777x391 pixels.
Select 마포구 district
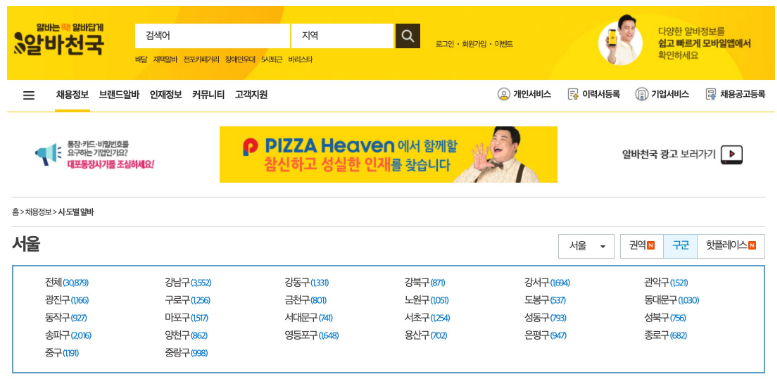(186, 318)
